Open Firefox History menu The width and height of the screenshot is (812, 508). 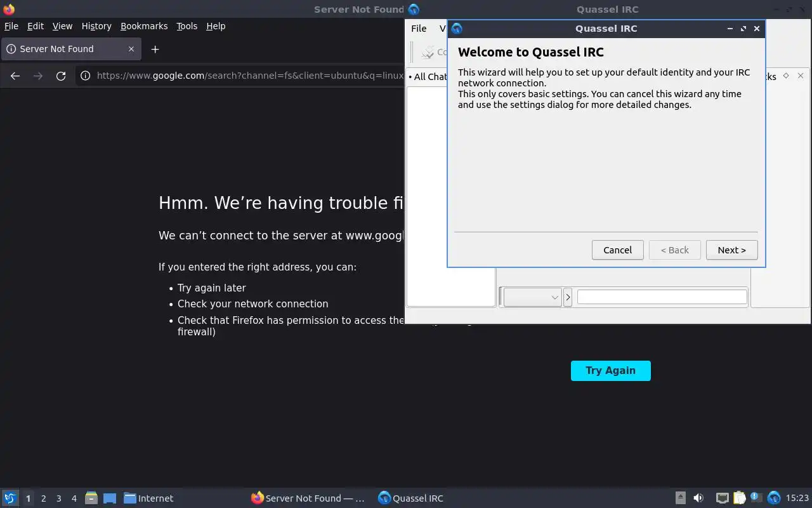[96, 26]
